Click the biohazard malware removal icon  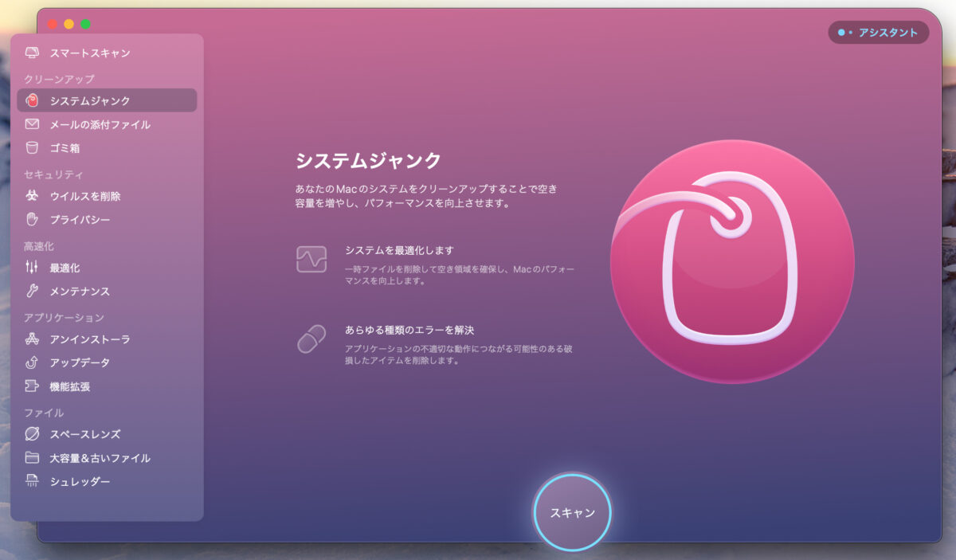[32, 195]
